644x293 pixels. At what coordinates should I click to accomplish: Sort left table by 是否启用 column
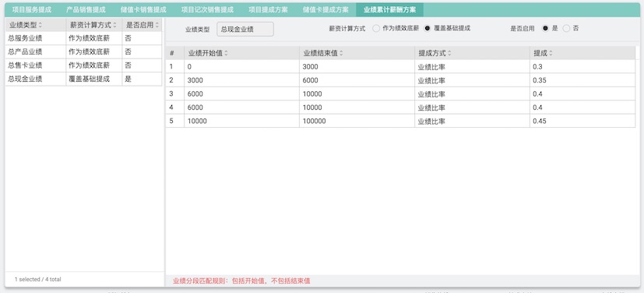click(x=142, y=25)
